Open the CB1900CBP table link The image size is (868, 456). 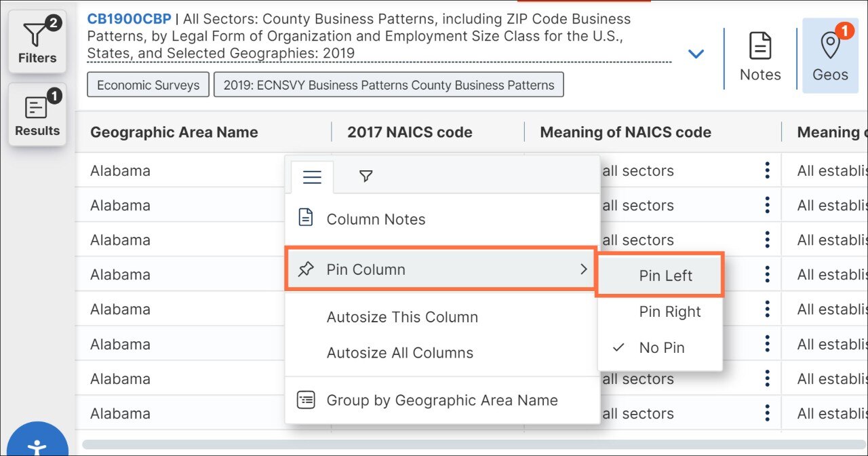129,19
